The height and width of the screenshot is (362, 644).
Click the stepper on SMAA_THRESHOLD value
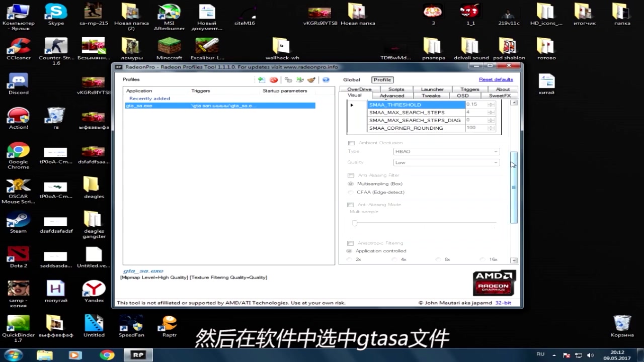point(491,105)
